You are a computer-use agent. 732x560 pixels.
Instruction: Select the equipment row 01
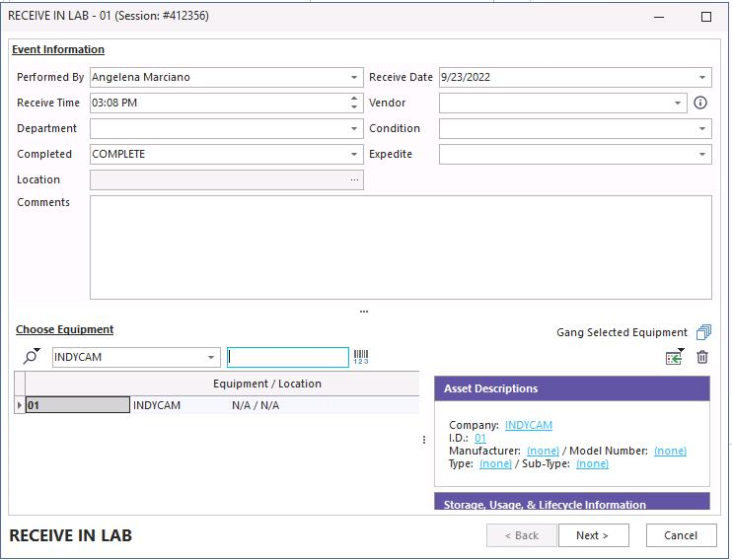pyautogui.click(x=77, y=405)
